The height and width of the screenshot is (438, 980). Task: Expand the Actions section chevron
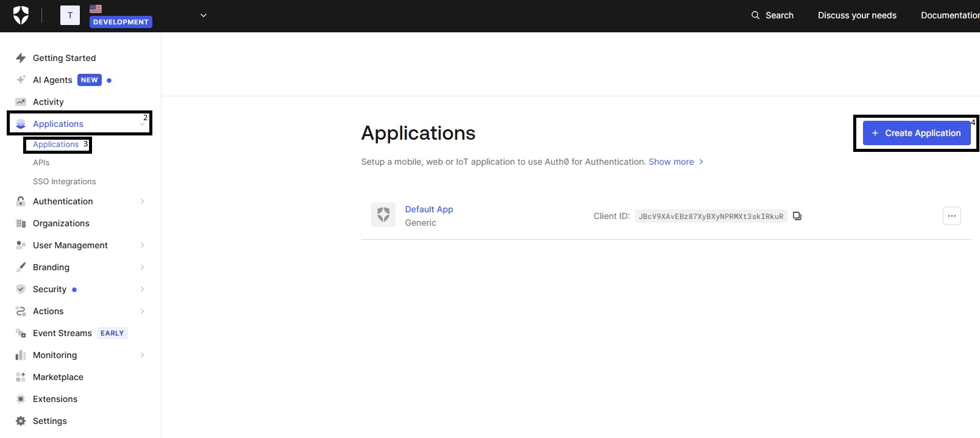point(142,311)
